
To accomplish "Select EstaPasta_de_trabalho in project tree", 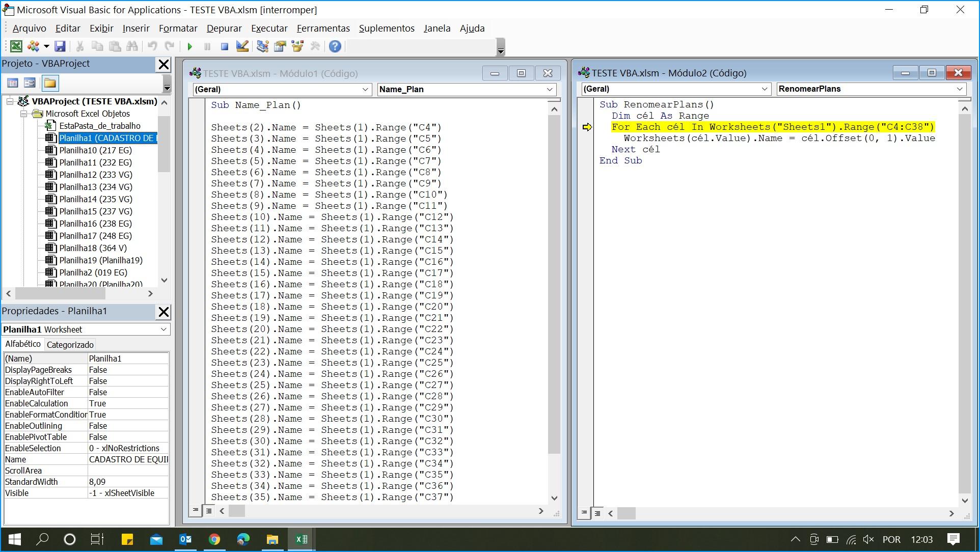I will (x=100, y=126).
